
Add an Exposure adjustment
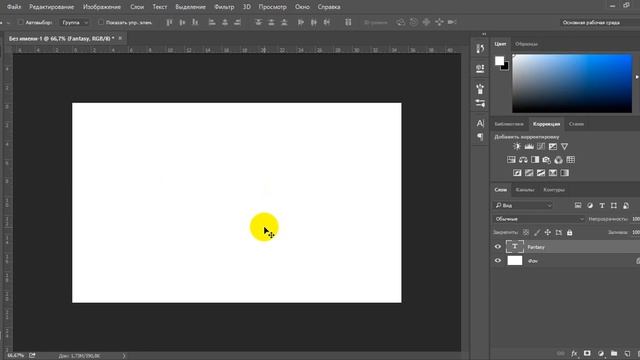click(x=553, y=147)
